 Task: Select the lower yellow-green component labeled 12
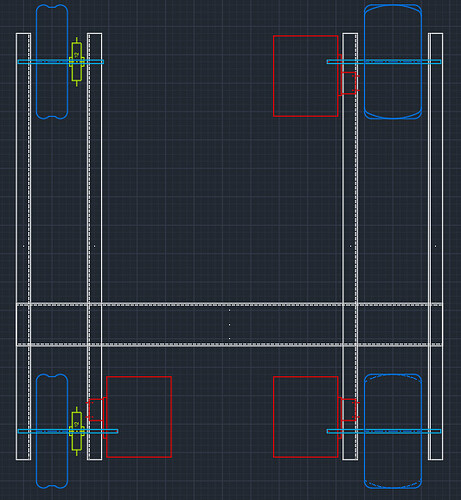(77, 431)
